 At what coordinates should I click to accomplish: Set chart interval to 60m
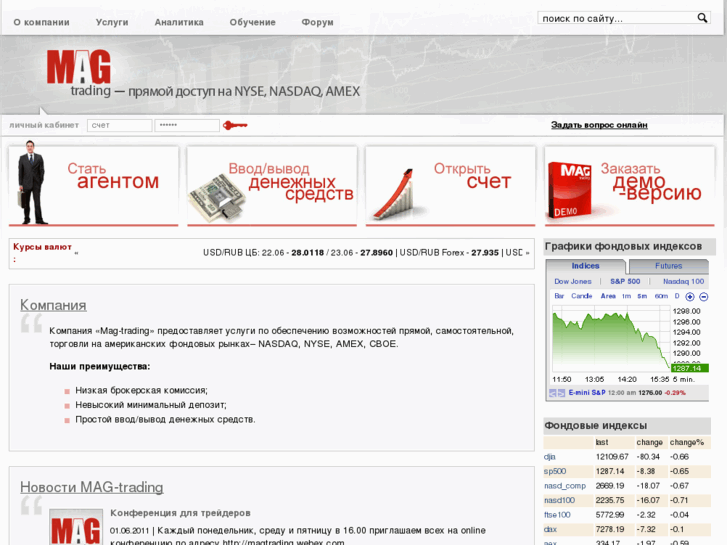[x=661, y=296]
